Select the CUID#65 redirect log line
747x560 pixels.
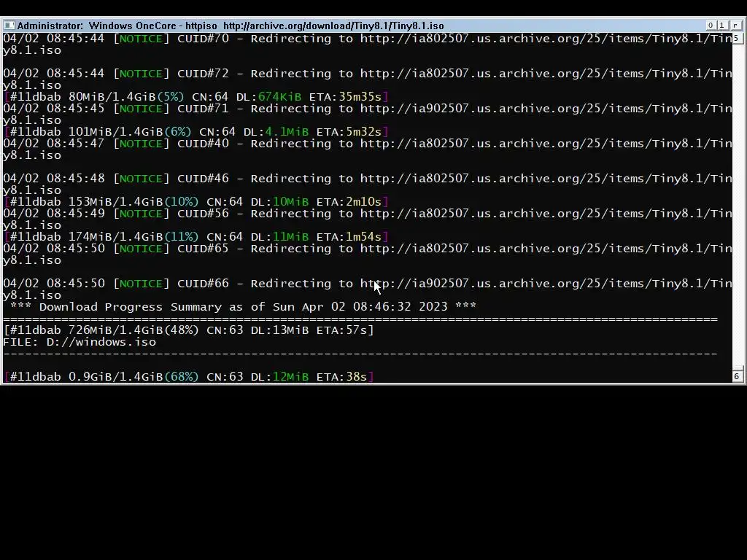368,254
